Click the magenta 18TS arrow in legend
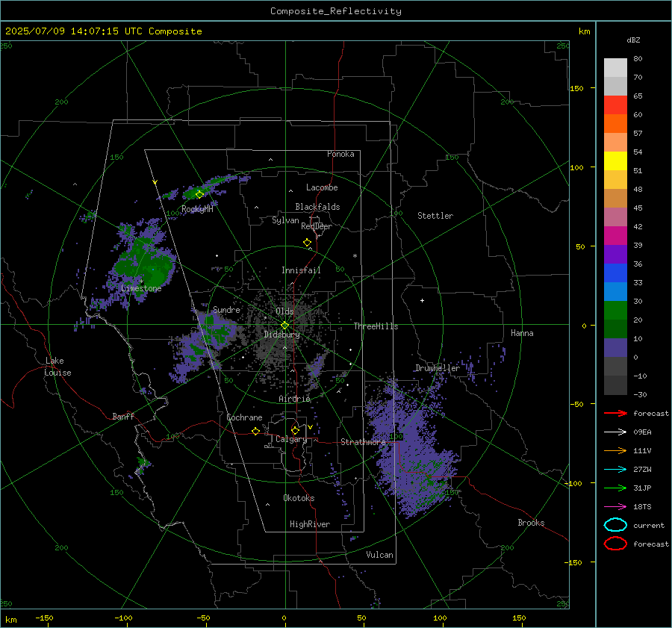Screen dimensions: 672x628 coord(615,507)
